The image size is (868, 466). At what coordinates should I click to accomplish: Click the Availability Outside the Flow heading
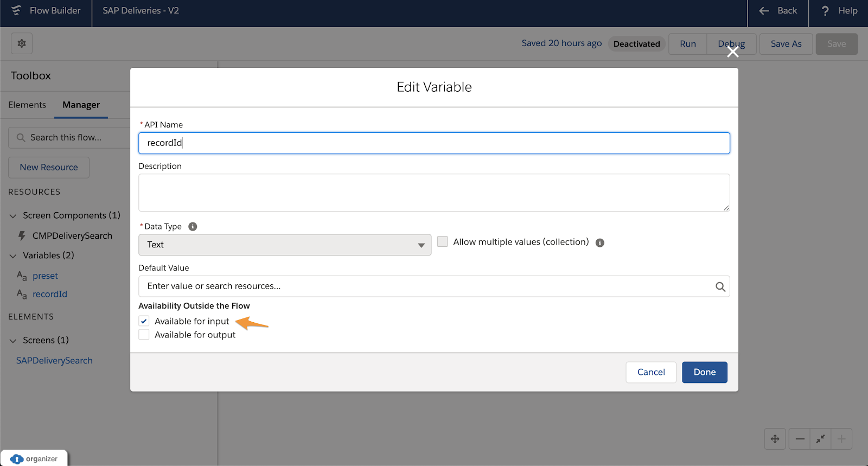click(194, 306)
